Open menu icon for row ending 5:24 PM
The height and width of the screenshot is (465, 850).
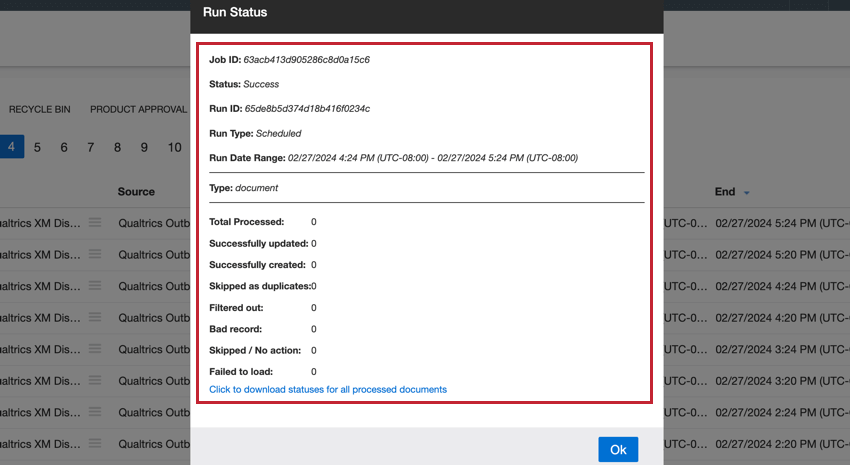pyautogui.click(x=94, y=223)
